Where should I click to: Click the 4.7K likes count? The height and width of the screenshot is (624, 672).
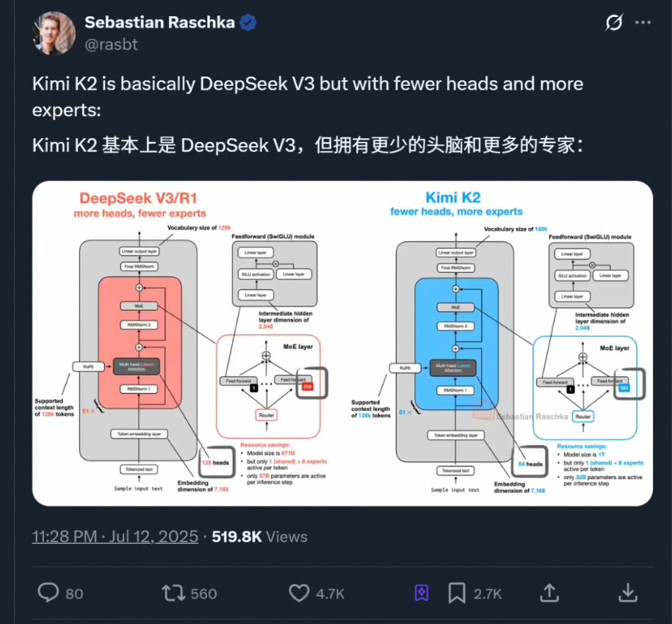(x=330, y=594)
